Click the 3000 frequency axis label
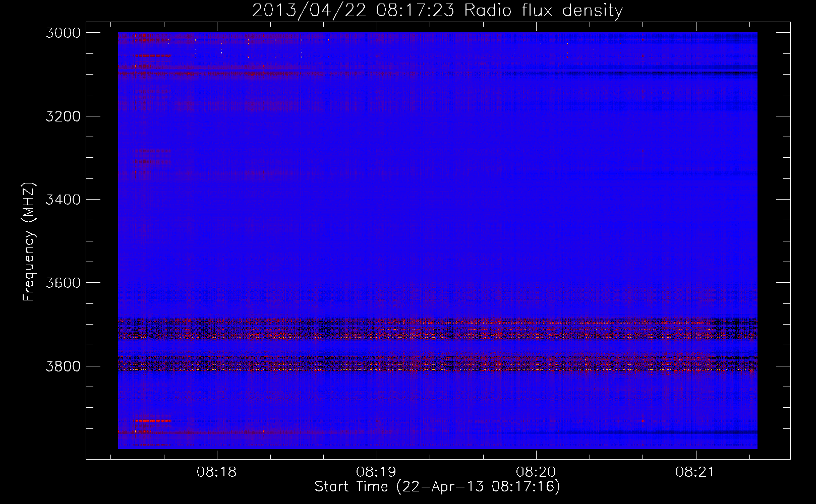Viewport: 816px width, 504px height. (x=63, y=33)
